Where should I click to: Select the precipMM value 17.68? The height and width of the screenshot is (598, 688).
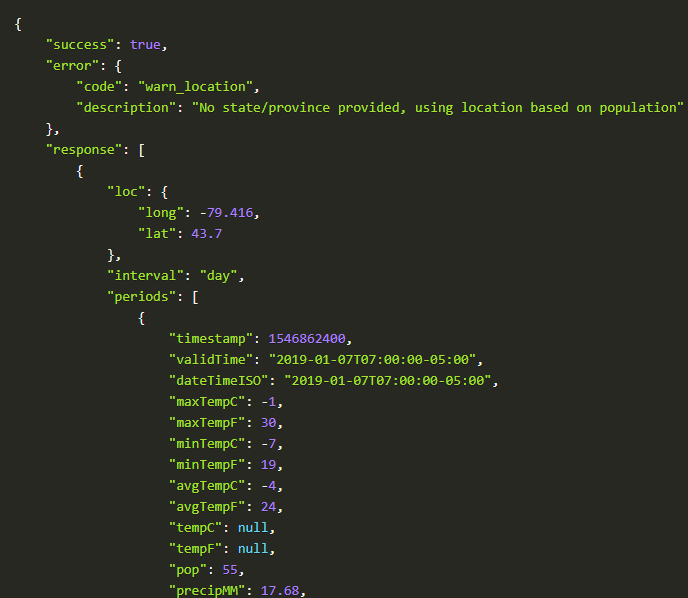click(280, 591)
